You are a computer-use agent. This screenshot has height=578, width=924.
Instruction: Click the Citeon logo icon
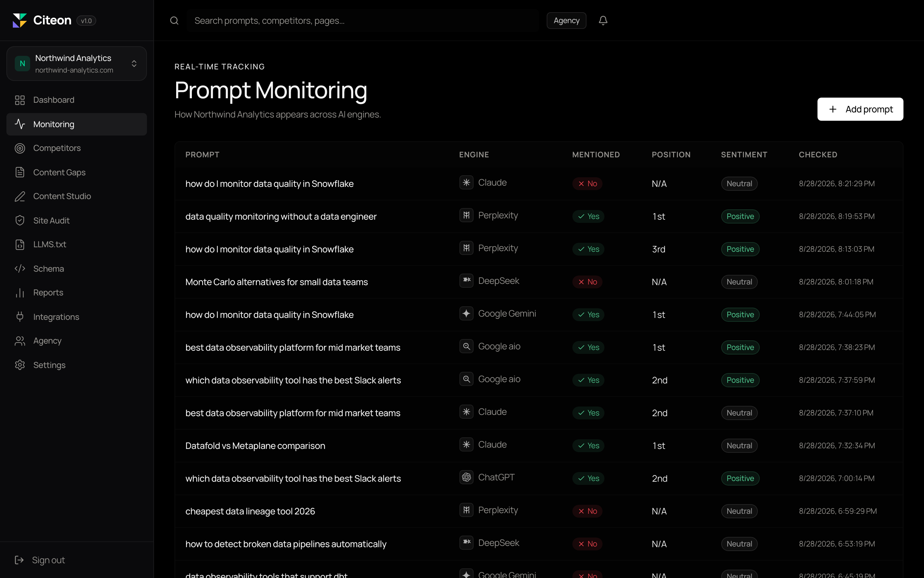coord(20,20)
